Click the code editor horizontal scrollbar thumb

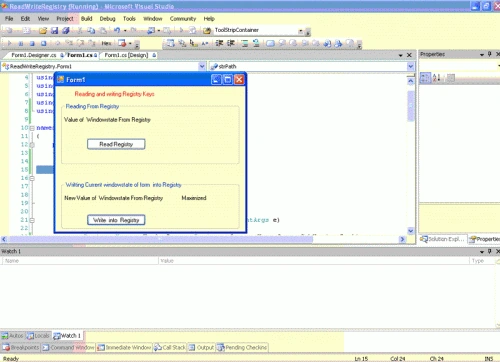[x=161, y=239]
